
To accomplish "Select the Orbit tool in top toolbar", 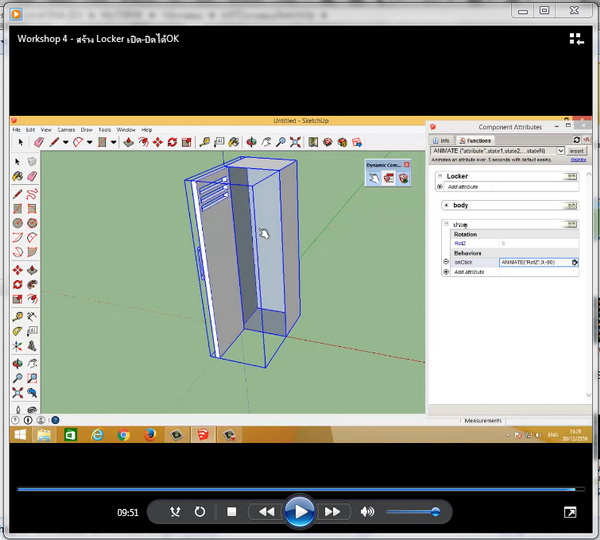I will pos(251,142).
